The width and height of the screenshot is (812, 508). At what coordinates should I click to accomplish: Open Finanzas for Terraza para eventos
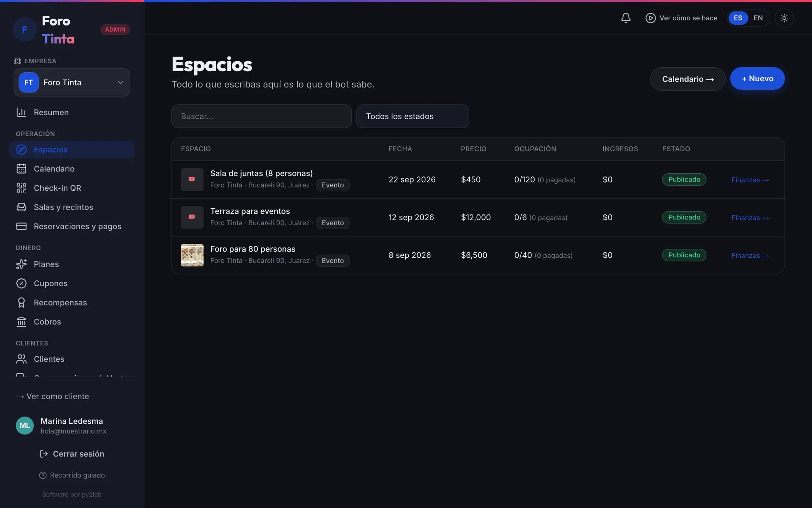(x=750, y=218)
